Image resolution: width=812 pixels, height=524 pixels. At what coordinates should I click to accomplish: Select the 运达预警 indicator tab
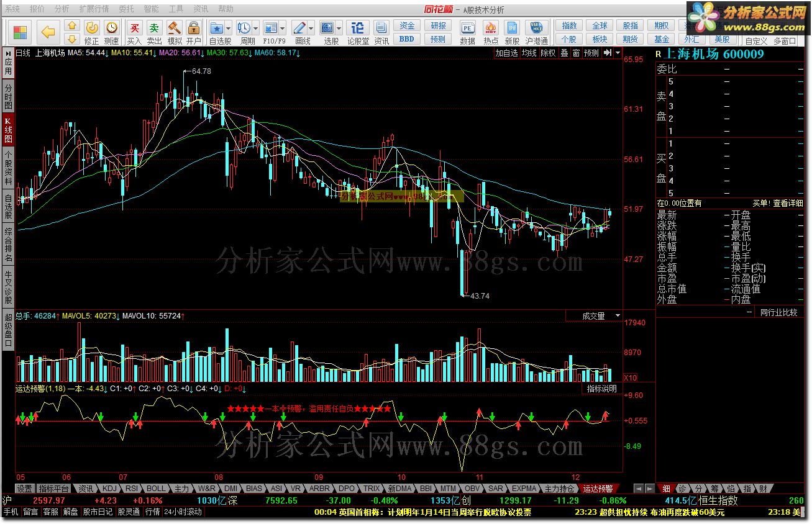pos(598,489)
